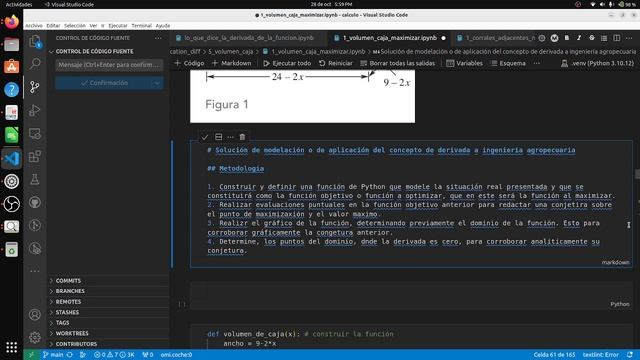
Task: Open Run and Debug view
Action: (x=35, y=110)
